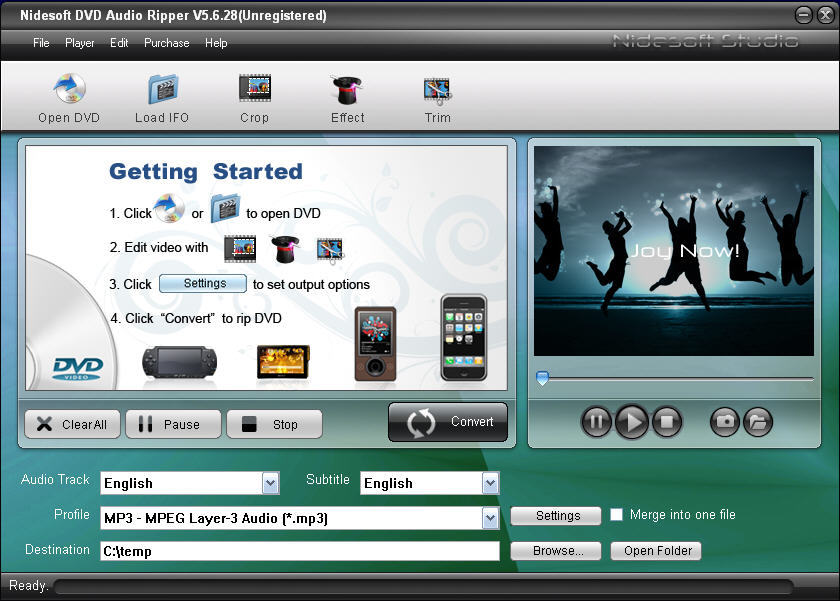Open the Effect magic hat tool

click(348, 90)
